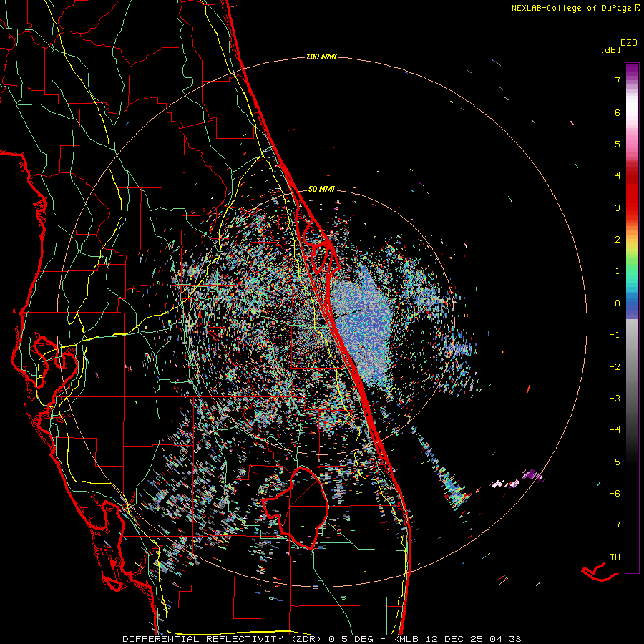Click the 12 DEC 25 date text
Viewport: 644px width, 644px height.
click(x=454, y=639)
